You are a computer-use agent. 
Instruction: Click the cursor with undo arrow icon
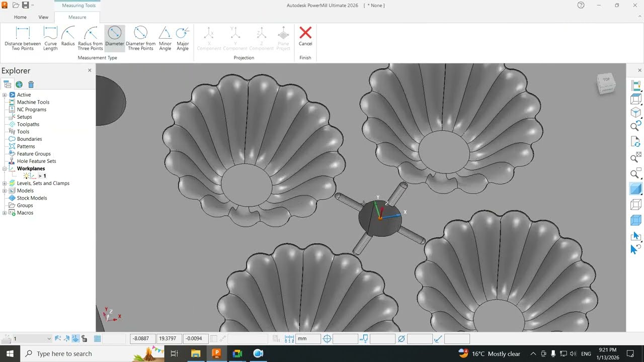(x=636, y=249)
